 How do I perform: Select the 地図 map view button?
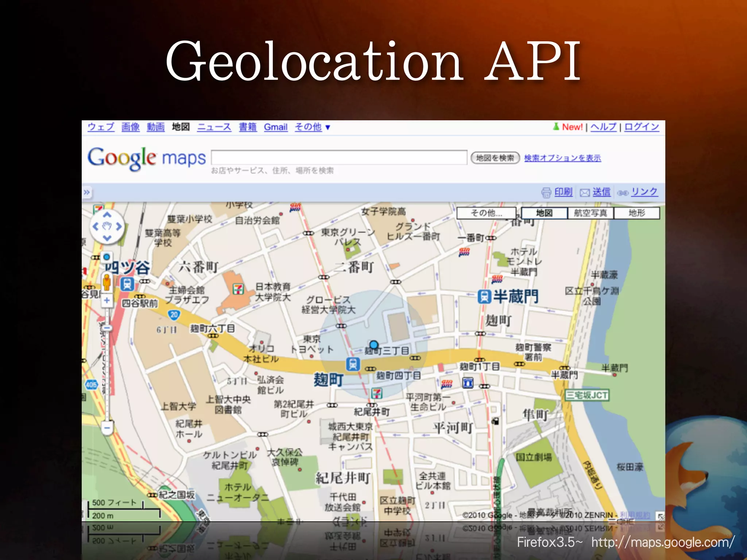pyautogui.click(x=544, y=213)
